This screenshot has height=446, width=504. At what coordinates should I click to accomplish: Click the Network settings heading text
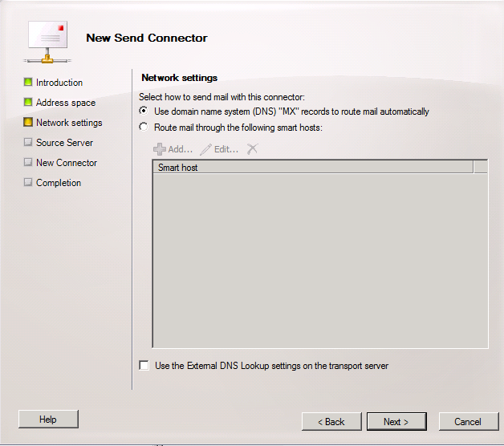point(179,78)
